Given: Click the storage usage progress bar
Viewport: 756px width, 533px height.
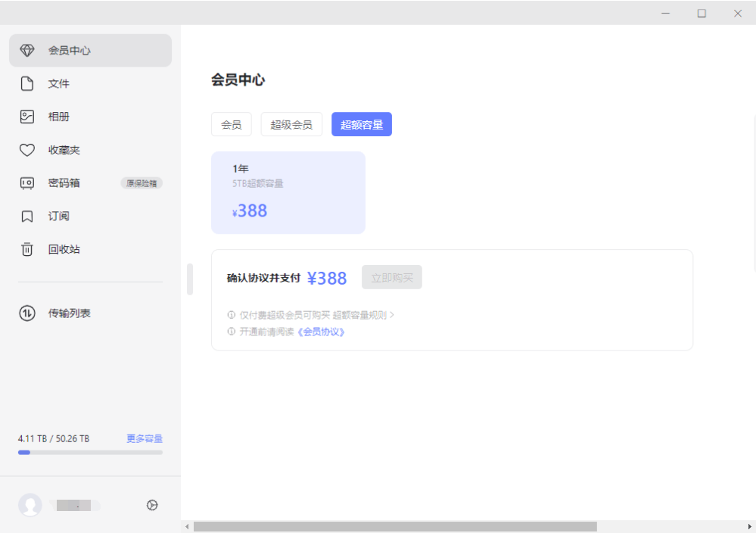Looking at the screenshot, I should [x=89, y=452].
